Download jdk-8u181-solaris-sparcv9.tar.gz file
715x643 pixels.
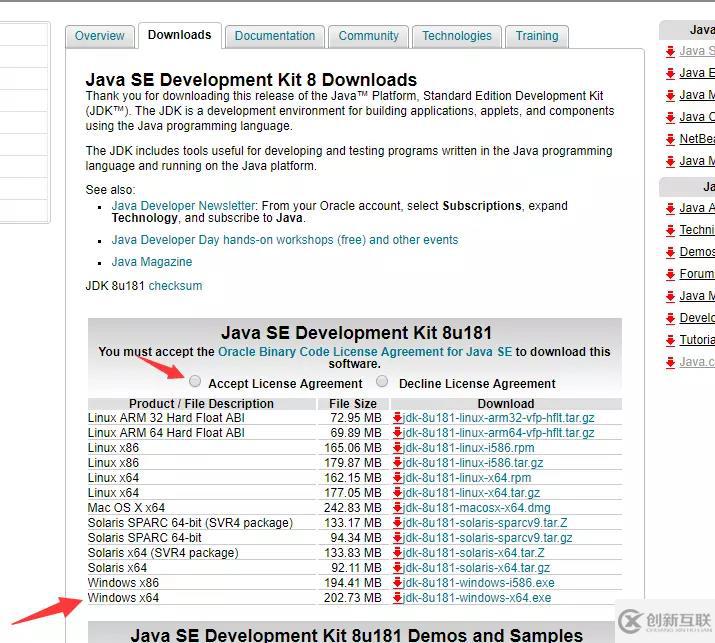point(487,538)
